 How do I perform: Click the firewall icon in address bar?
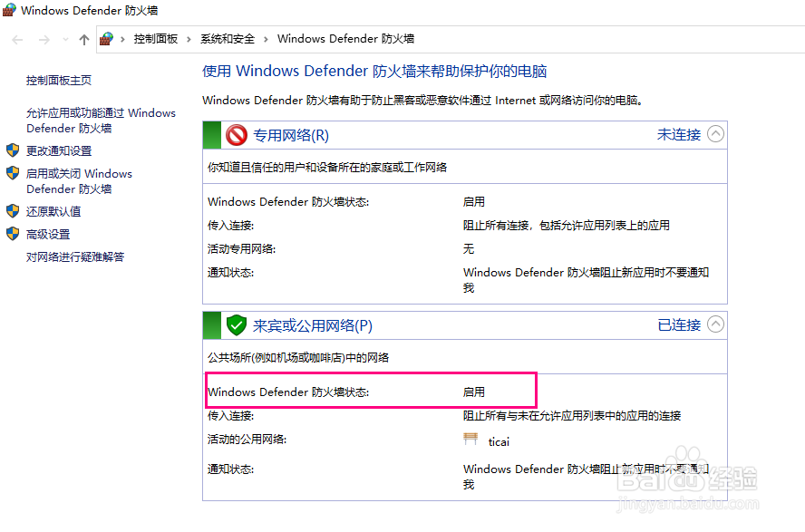pos(106,39)
